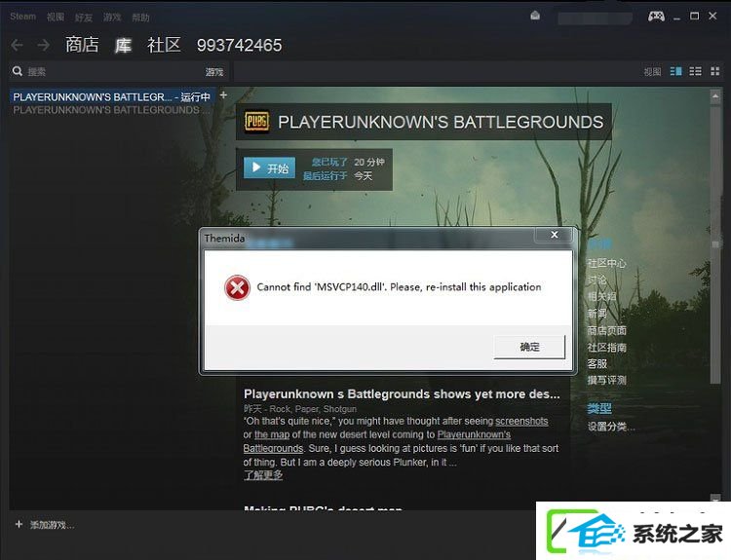Click scrollbar up arrow in game panel
The height and width of the screenshot is (560, 731).
[715, 97]
